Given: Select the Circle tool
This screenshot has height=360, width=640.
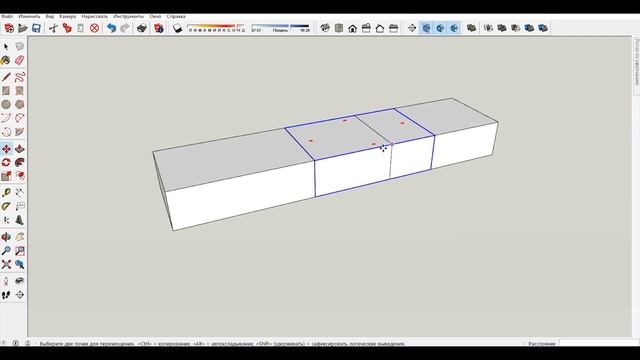Looking at the screenshot, I should tap(6, 104).
